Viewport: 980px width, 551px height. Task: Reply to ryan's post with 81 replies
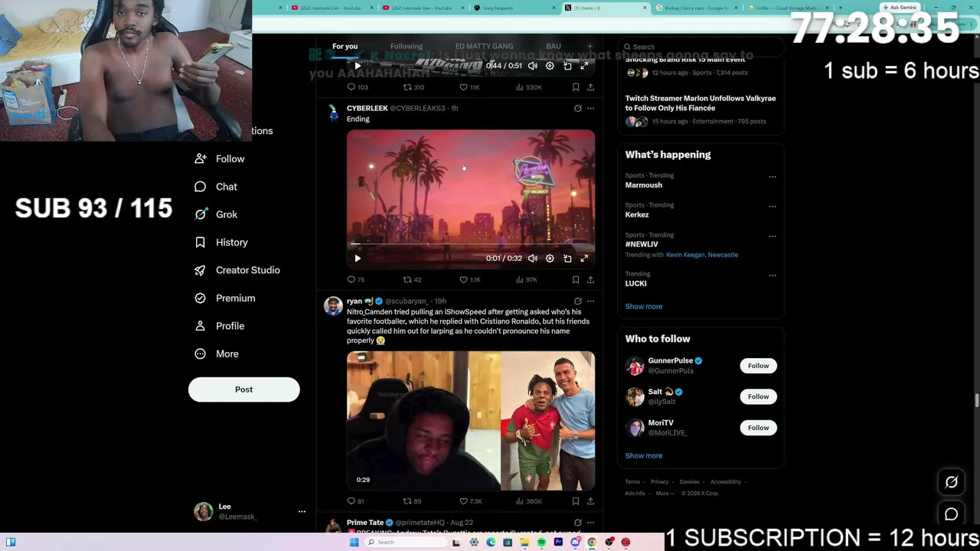pyautogui.click(x=356, y=501)
